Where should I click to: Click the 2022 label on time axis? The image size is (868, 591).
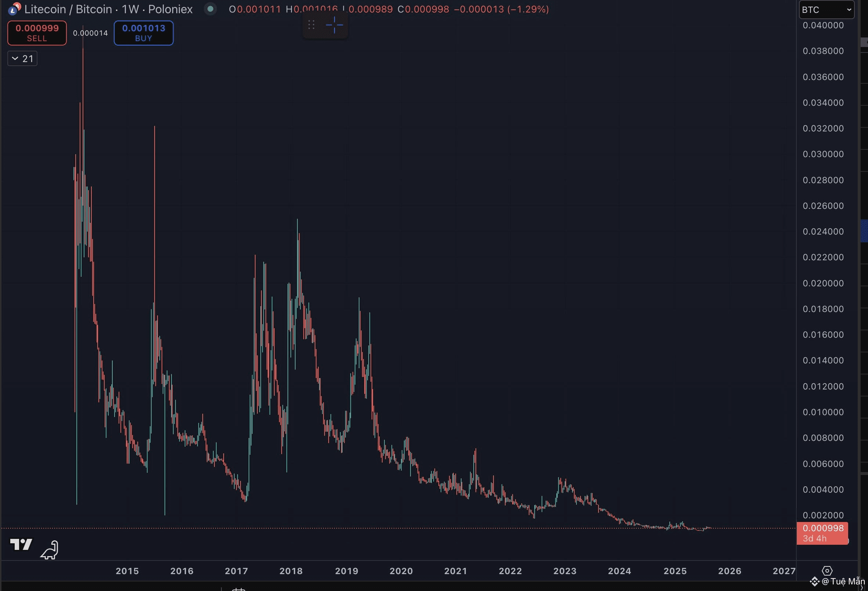click(511, 571)
